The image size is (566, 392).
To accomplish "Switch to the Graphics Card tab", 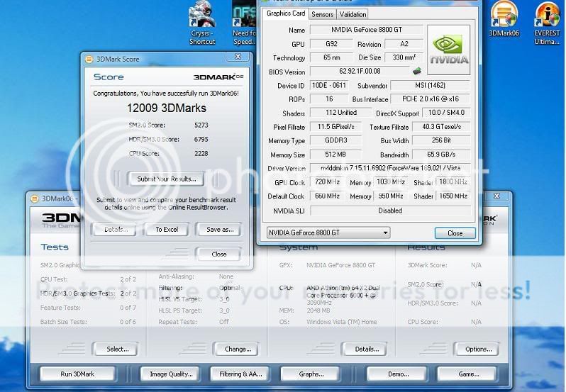I will (x=286, y=13).
